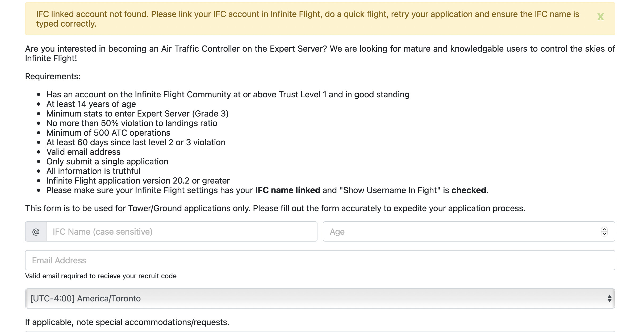Dismiss the IFC account not found alert
Screen dimensions: 644x332
[x=600, y=17]
